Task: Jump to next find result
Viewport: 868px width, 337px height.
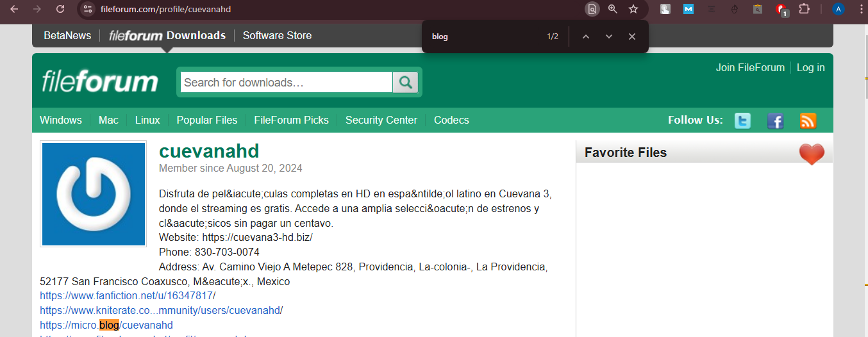Action: (x=609, y=37)
